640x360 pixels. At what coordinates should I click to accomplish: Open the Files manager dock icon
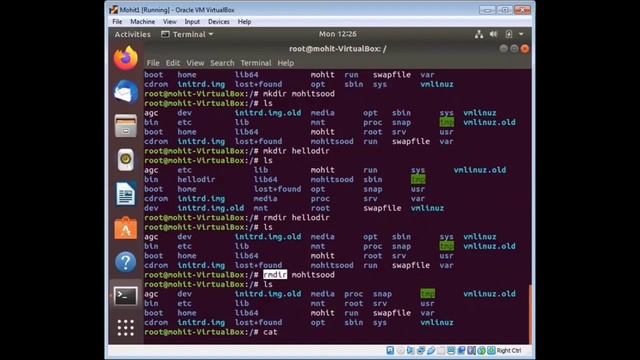pos(126,126)
